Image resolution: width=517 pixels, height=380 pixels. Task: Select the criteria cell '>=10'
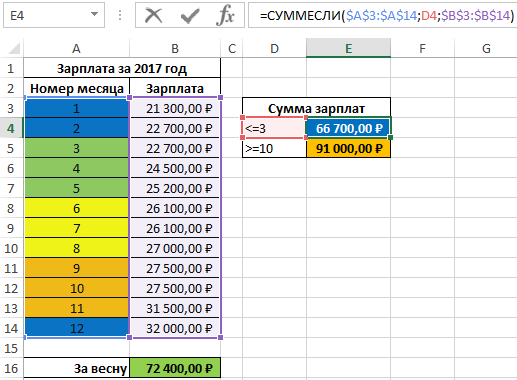click(x=274, y=148)
